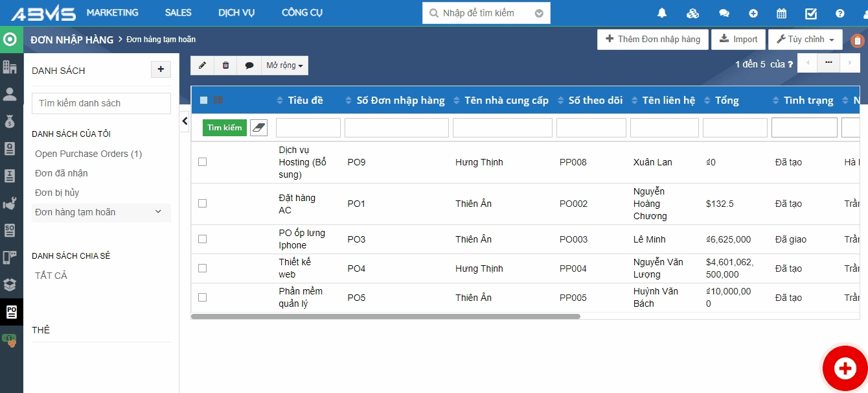The width and height of the screenshot is (868, 393).
Task: Click the chat bubble icon in header
Action: click(x=724, y=13)
